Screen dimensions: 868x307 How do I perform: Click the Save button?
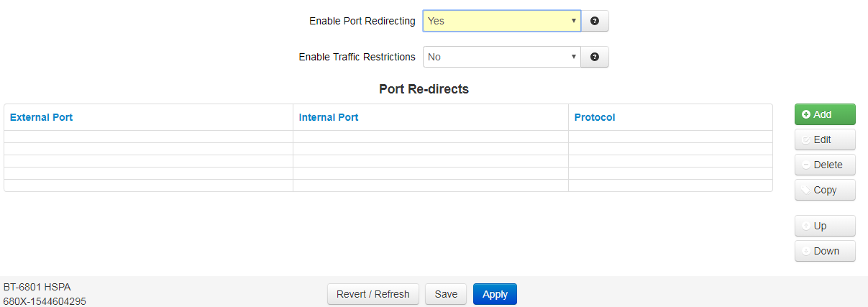(446, 294)
